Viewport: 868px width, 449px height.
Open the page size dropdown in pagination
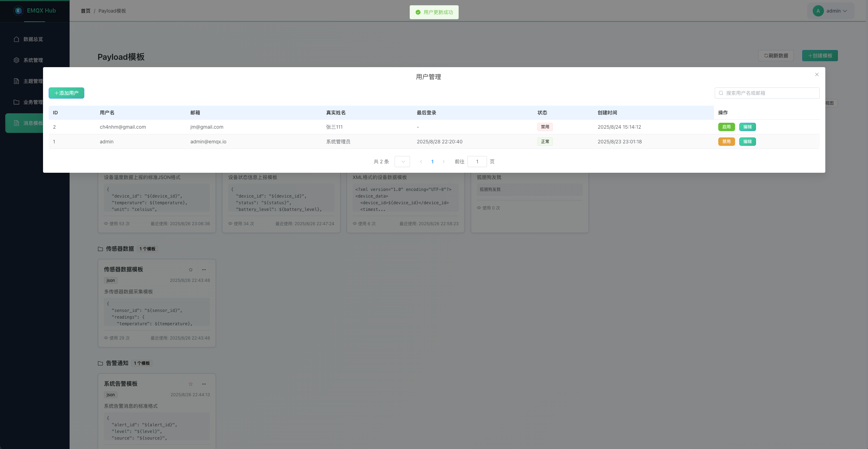pos(402,162)
